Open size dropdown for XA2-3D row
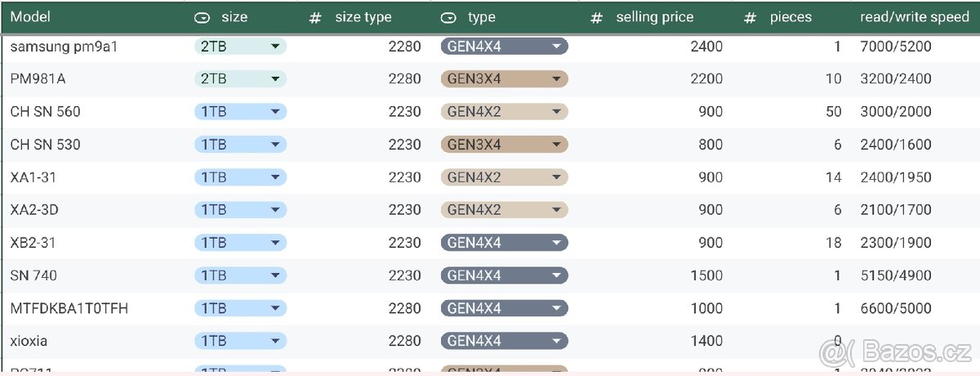This screenshot has height=376, width=980. [x=240, y=210]
